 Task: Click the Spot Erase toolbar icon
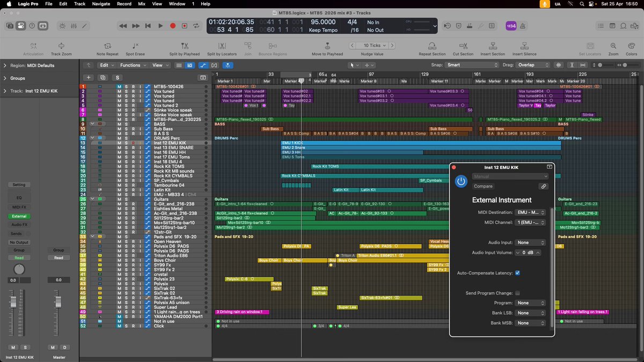pos(135,46)
